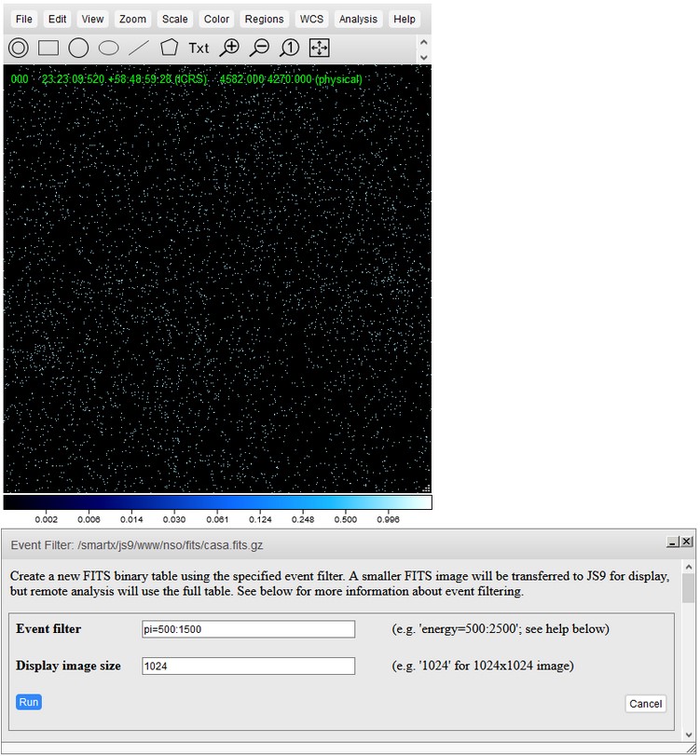Select the annulus region tool

19,48
